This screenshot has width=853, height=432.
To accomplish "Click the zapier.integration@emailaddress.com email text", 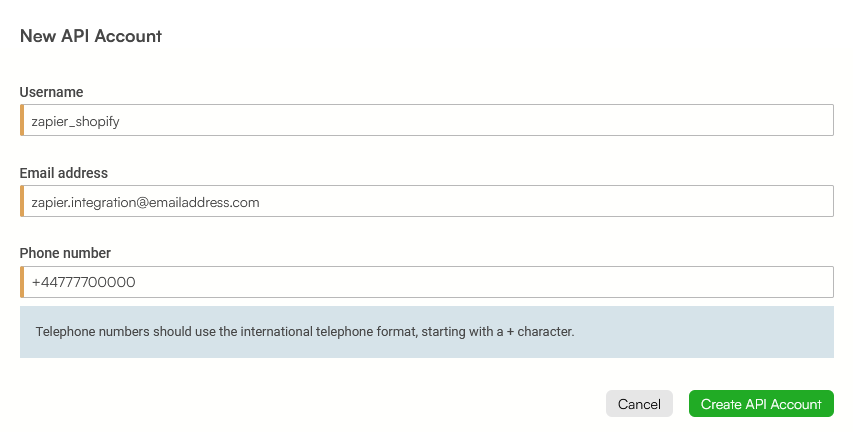I will click(x=145, y=202).
